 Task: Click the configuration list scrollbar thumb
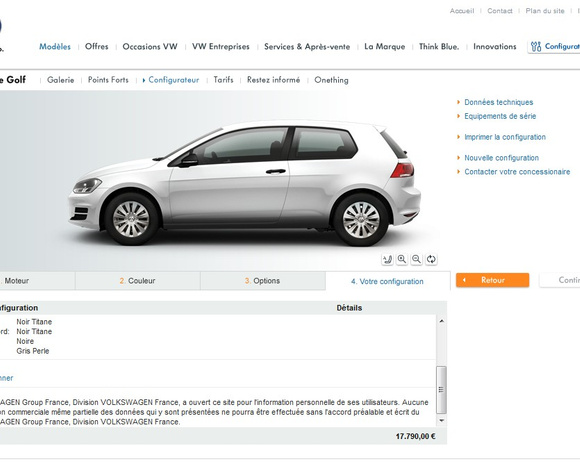coord(441,390)
